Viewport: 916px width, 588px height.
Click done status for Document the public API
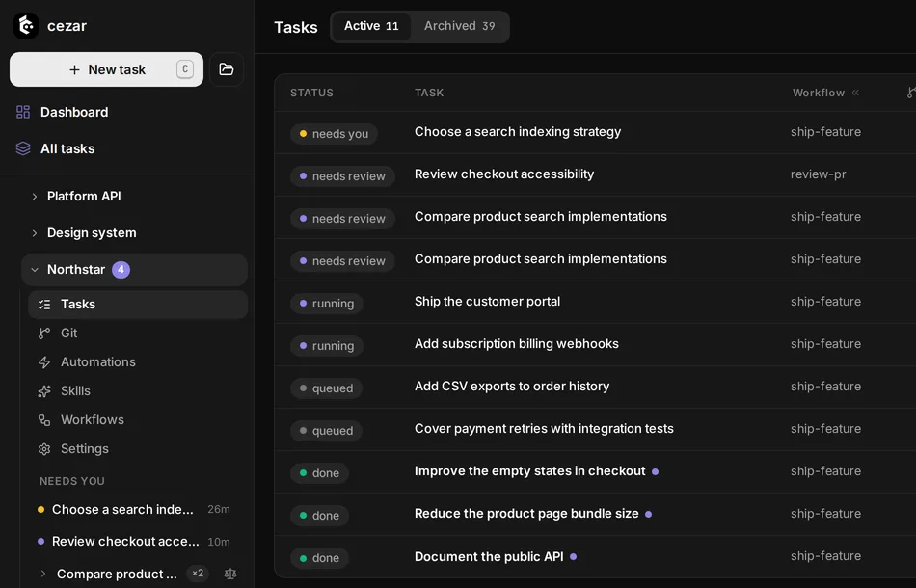point(319,558)
